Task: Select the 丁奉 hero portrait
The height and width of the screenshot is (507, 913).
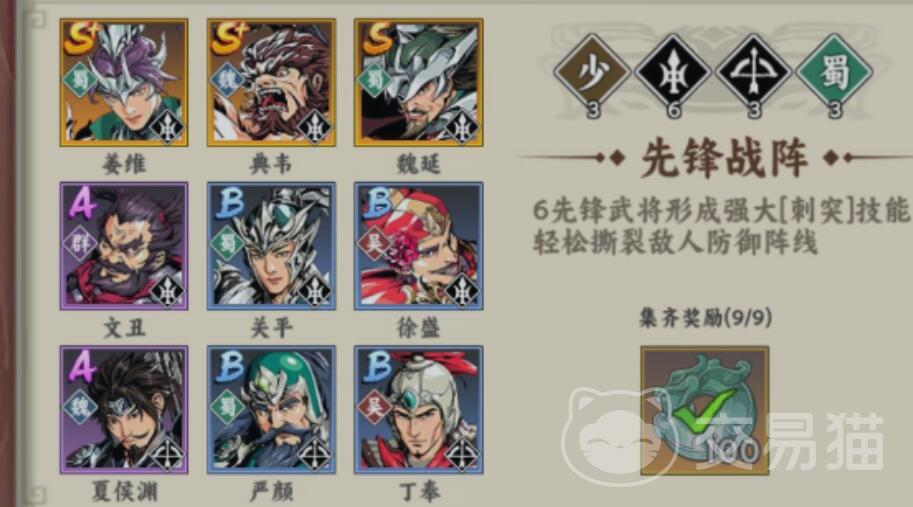Action: (419, 410)
